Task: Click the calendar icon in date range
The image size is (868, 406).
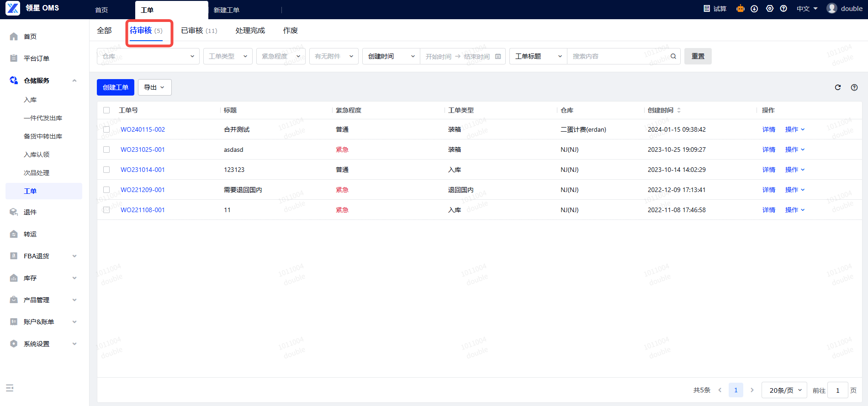Action: coord(498,56)
